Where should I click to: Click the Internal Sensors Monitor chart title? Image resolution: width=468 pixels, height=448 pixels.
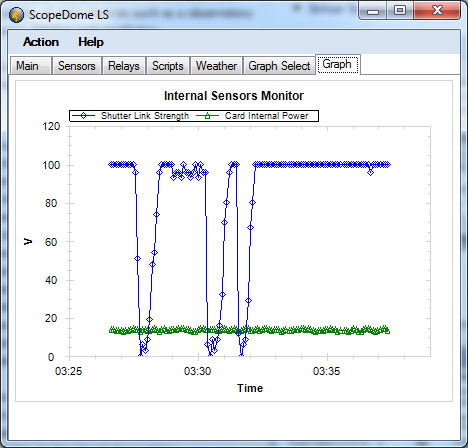(x=234, y=96)
